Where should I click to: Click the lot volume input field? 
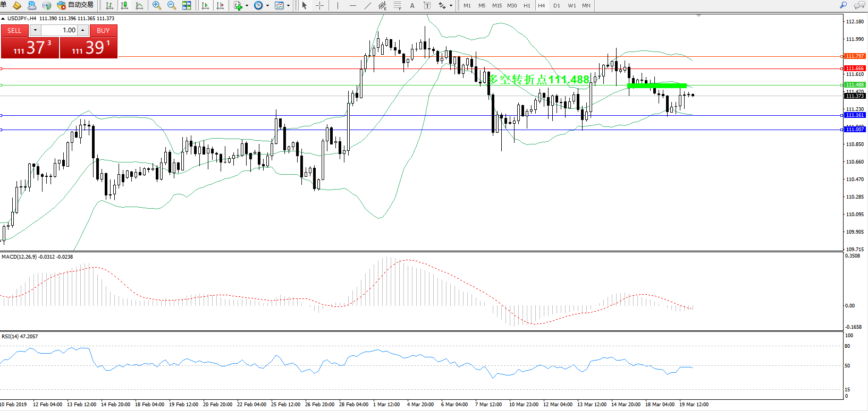tap(59, 30)
